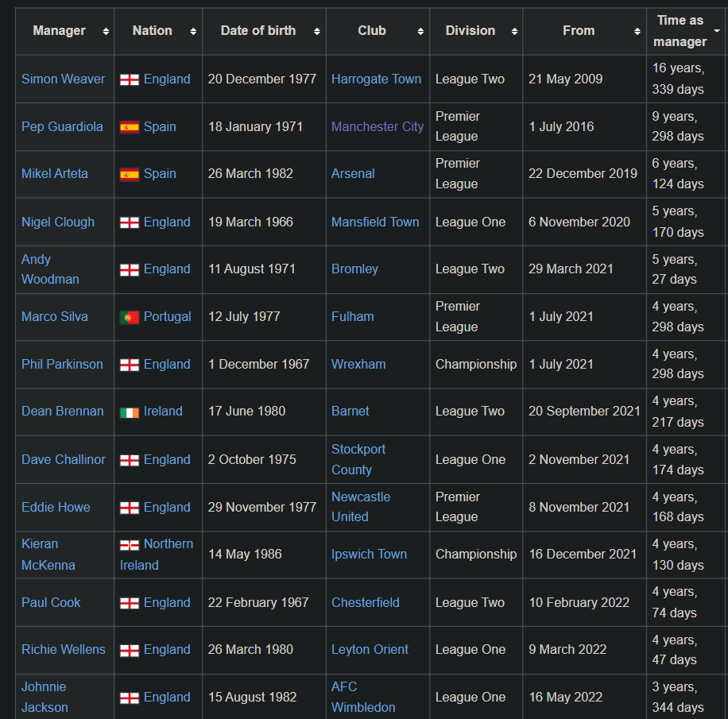Open Bromley club link
Viewport: 728px width, 719px height.
click(x=354, y=269)
